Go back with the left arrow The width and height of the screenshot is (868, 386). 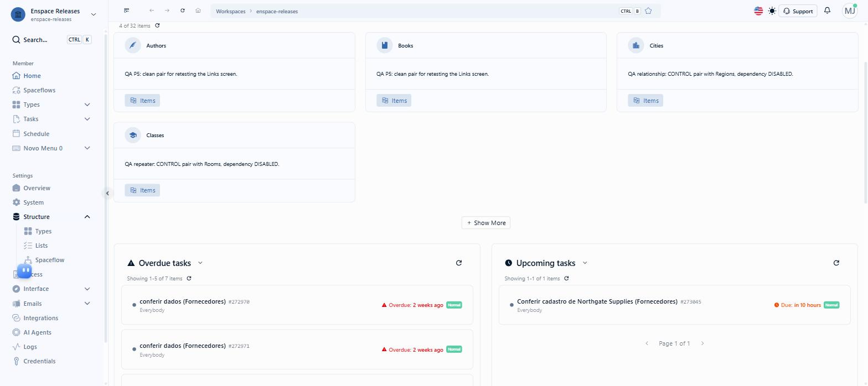tap(152, 11)
